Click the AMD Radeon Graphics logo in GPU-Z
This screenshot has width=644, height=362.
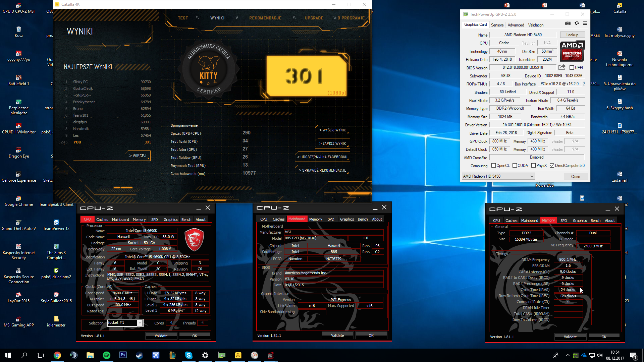tap(572, 51)
